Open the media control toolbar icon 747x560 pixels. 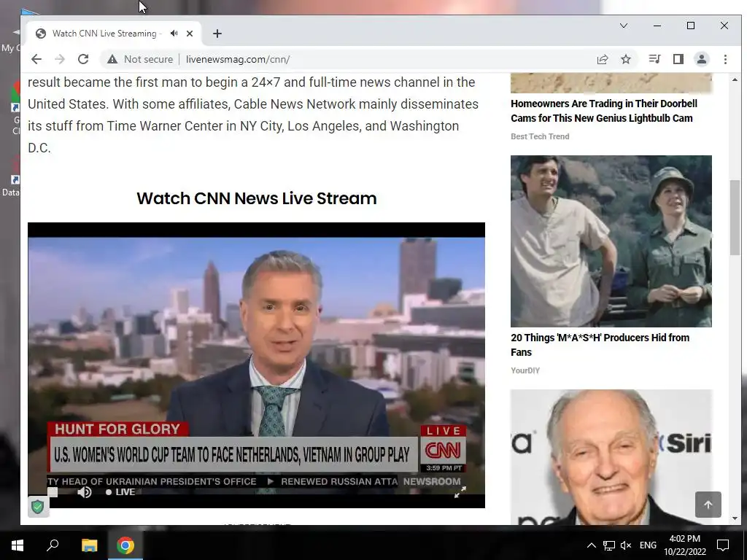click(x=654, y=59)
